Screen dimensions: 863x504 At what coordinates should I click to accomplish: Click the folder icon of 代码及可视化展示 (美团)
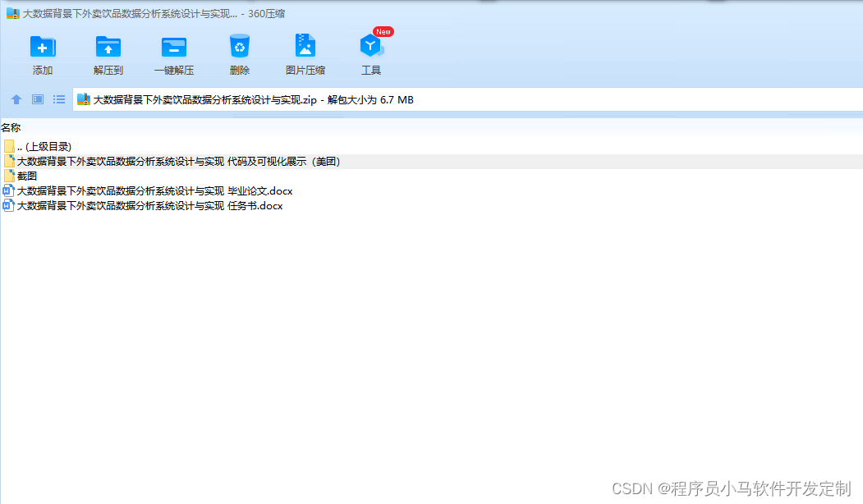click(9, 161)
